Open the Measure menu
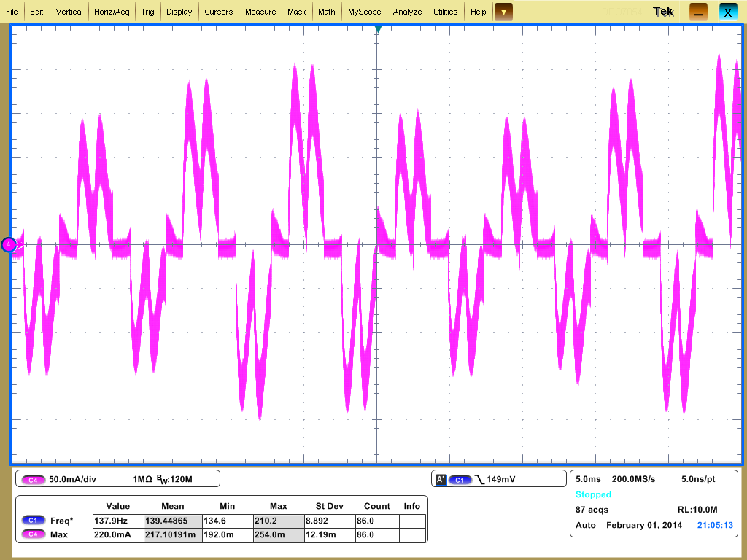This screenshot has height=560, width=747. tap(260, 11)
